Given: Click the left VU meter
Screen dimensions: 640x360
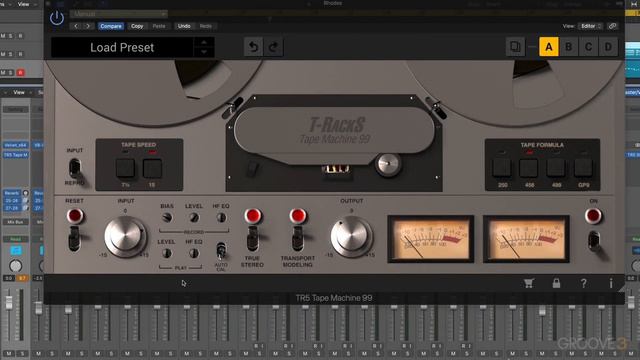Looking at the screenshot, I should [x=431, y=239].
